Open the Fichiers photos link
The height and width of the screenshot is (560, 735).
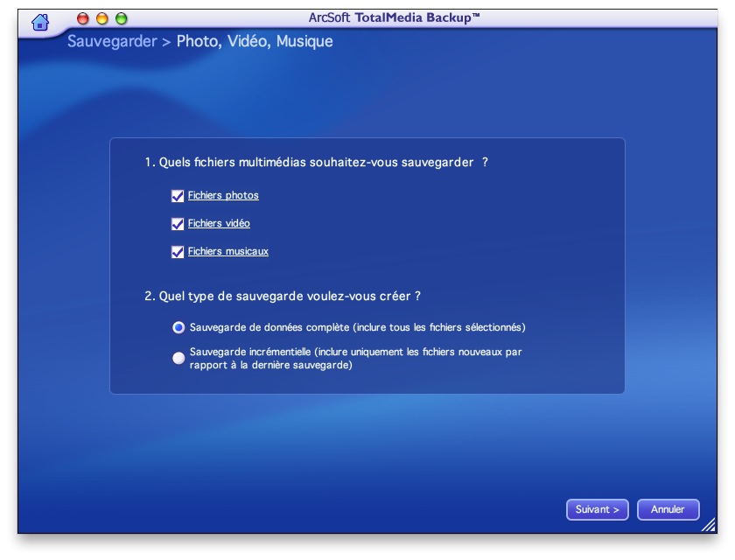click(223, 196)
